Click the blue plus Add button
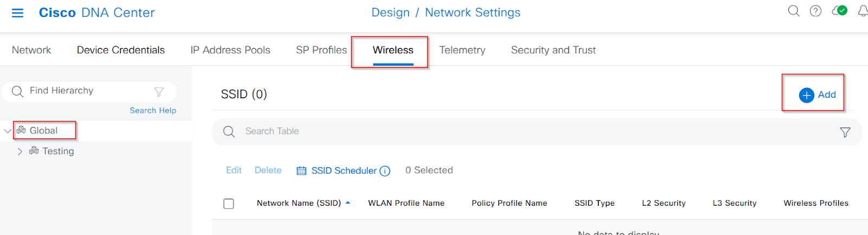Image resolution: width=868 pixels, height=235 pixels. 818,95
